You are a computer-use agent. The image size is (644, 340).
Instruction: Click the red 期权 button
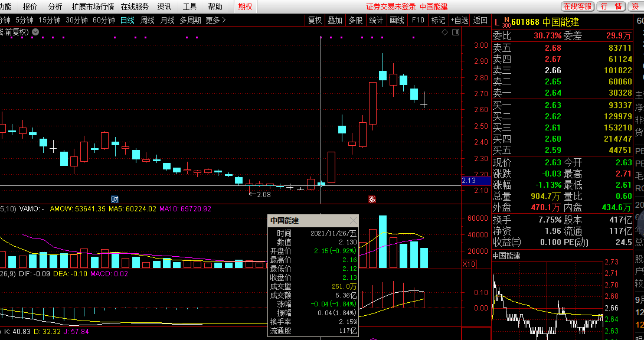point(245,6)
